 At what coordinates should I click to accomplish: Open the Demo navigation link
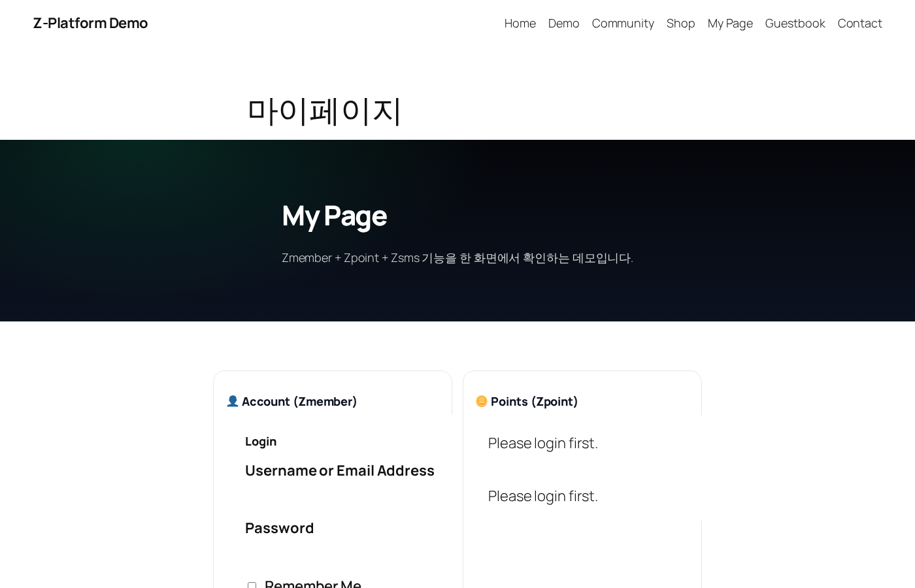(563, 23)
